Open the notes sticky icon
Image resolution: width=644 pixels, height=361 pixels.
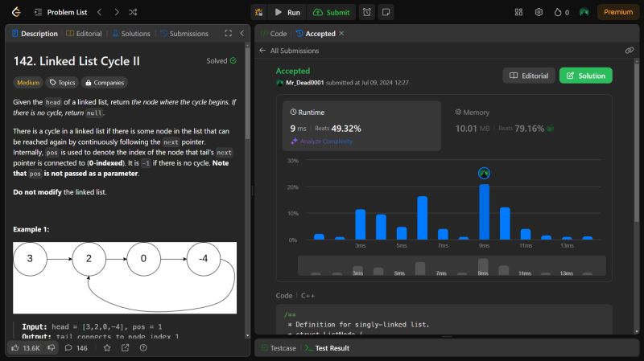tap(386, 12)
